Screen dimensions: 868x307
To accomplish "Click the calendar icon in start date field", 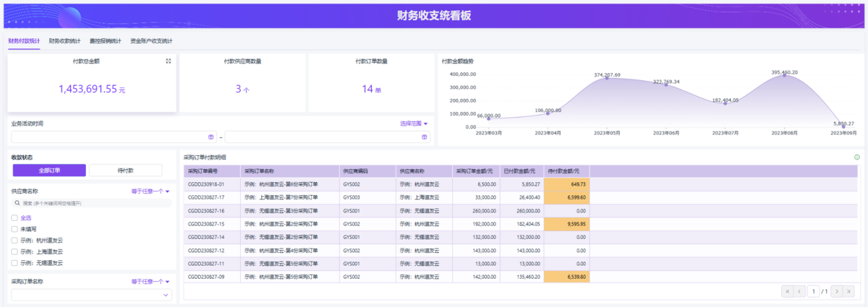I will pos(210,137).
